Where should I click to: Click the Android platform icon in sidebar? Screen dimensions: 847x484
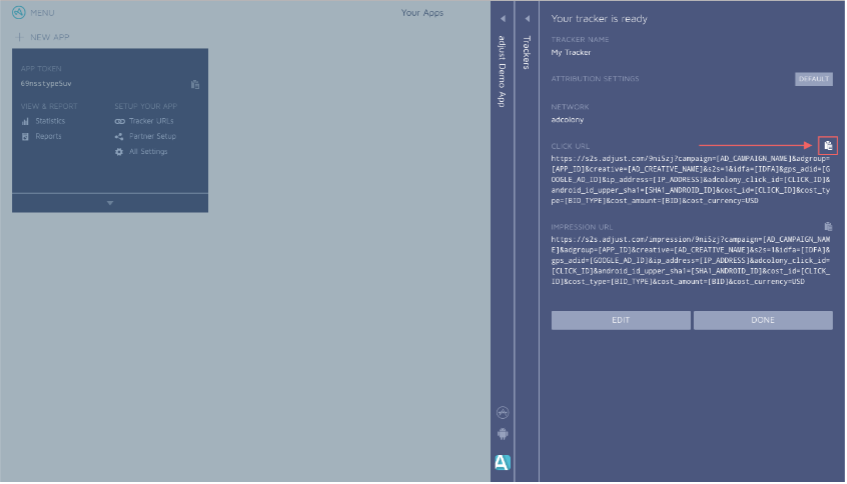point(502,434)
